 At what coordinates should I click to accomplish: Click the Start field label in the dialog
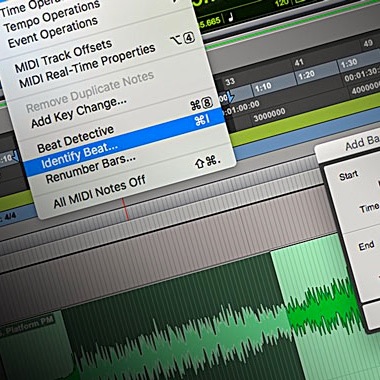click(349, 175)
